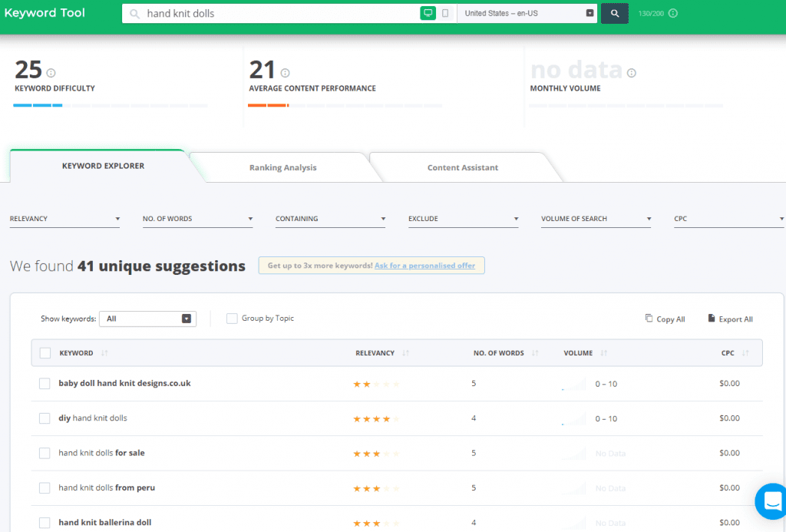
Task: Open the Exclude filter dropdown
Action: (463, 219)
